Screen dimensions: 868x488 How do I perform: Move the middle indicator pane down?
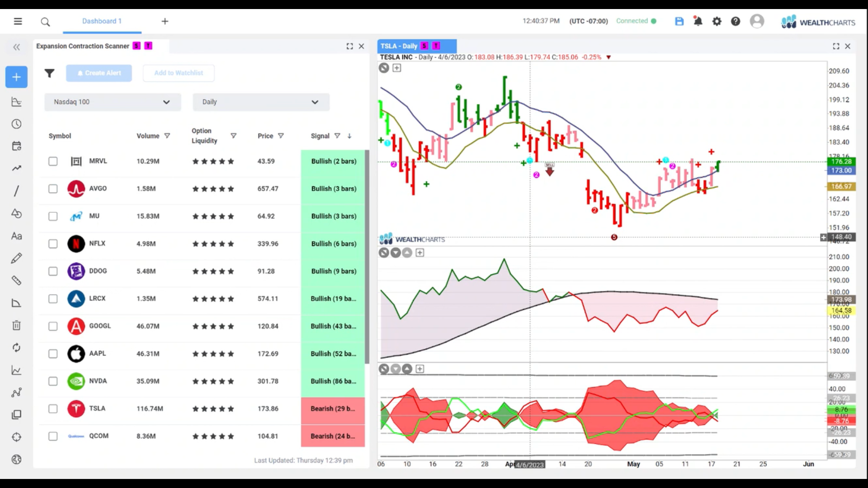(396, 253)
